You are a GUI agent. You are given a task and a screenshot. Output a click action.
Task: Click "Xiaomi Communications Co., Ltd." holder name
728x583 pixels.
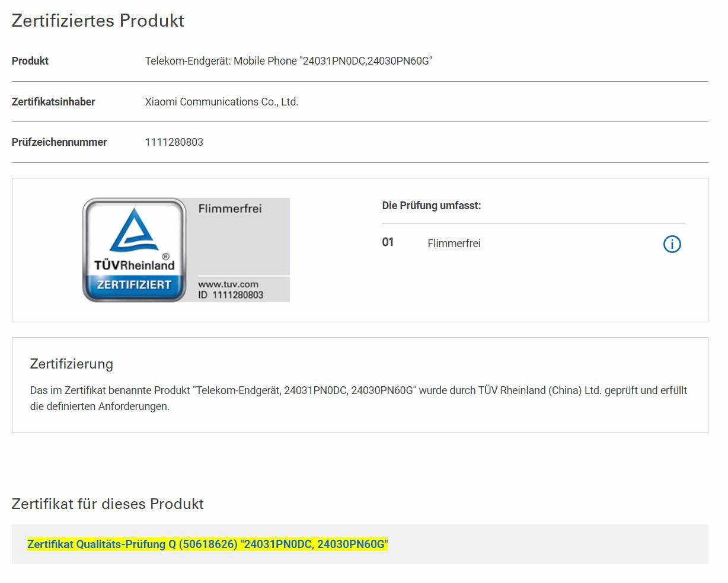[222, 102]
